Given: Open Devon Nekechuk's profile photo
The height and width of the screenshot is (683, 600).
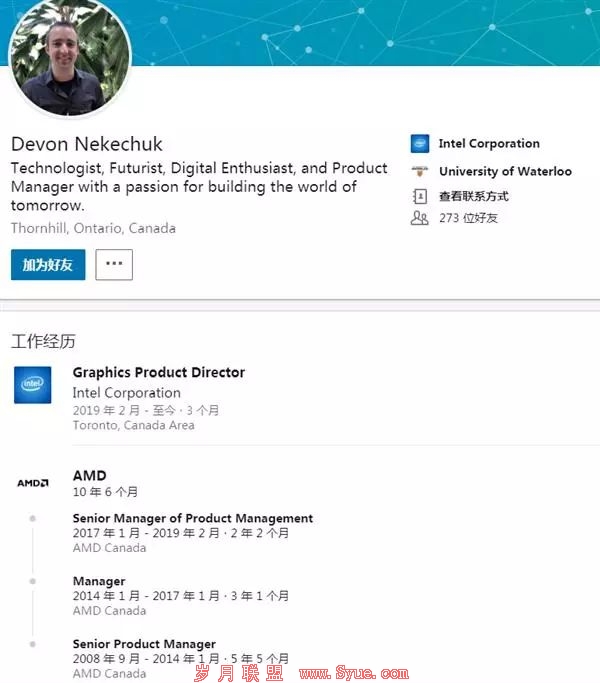Looking at the screenshot, I should click(x=70, y=57).
